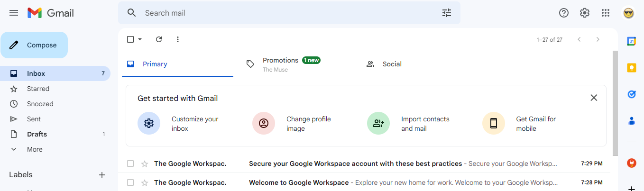This screenshot has width=644, height=191.
Task: Open Google Tasks in side panel
Action: coord(632,94)
